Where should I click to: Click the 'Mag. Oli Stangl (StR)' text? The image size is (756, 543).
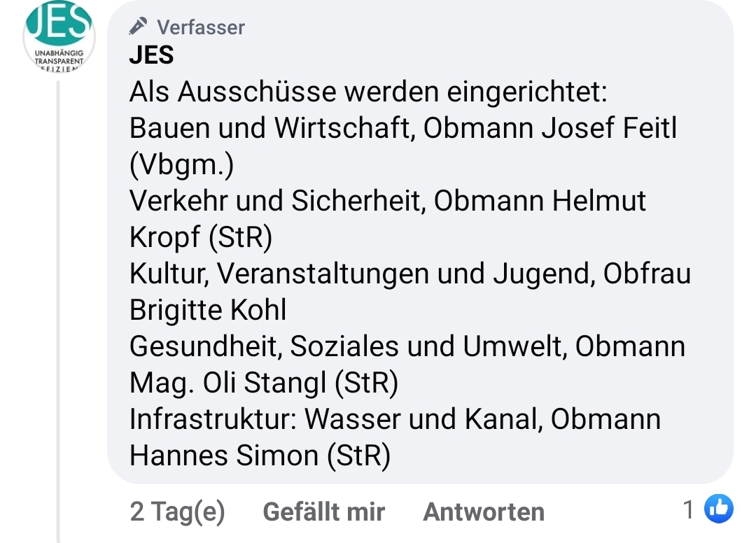[x=264, y=383]
